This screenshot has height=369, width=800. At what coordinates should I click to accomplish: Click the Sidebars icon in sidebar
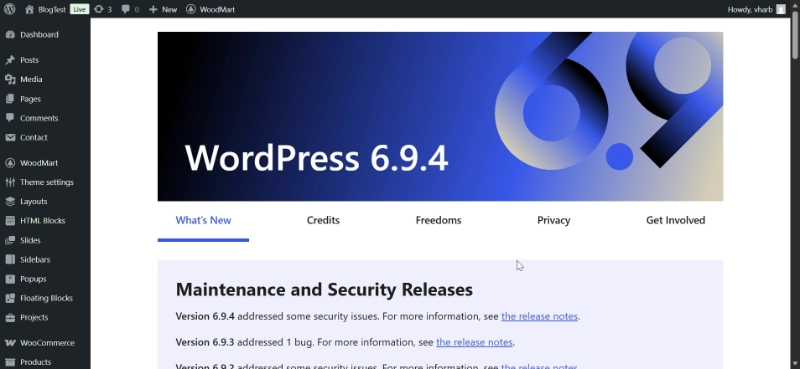(x=10, y=259)
